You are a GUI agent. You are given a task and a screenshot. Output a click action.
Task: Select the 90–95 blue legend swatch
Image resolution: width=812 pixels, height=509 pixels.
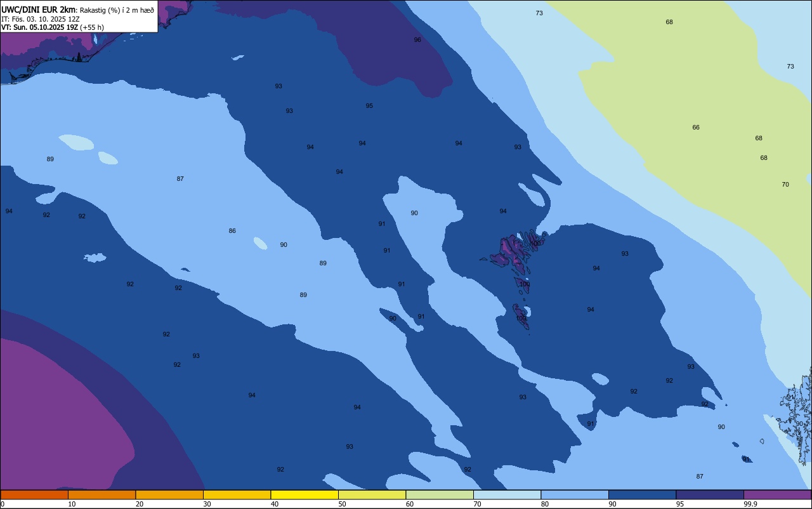[x=642, y=494]
